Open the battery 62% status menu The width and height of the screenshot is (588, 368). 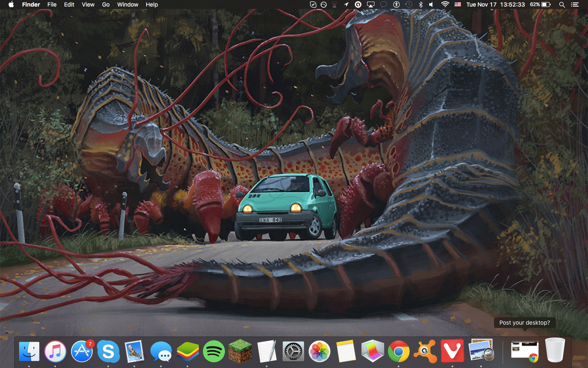[540, 4]
